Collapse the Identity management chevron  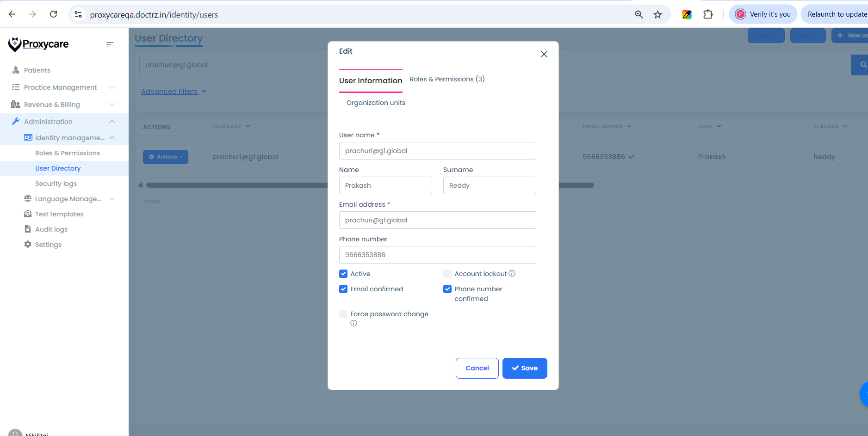(112, 138)
